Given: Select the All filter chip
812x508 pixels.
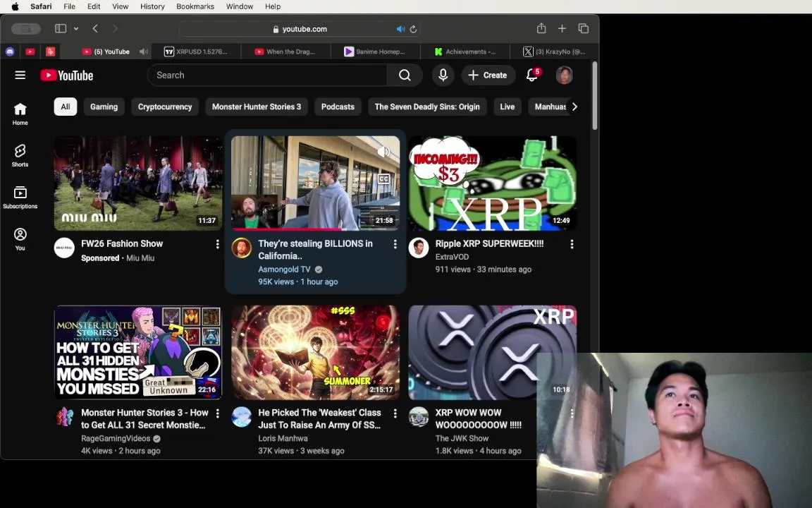Looking at the screenshot, I should [66, 107].
